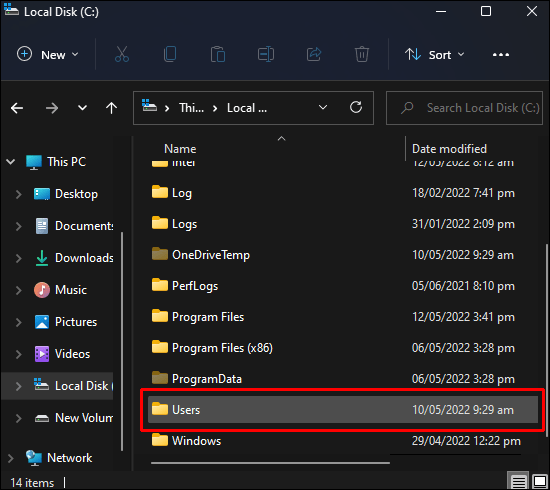Screen dimensions: 550x490
Task: Click the Share icon in toolbar
Action: click(x=314, y=54)
